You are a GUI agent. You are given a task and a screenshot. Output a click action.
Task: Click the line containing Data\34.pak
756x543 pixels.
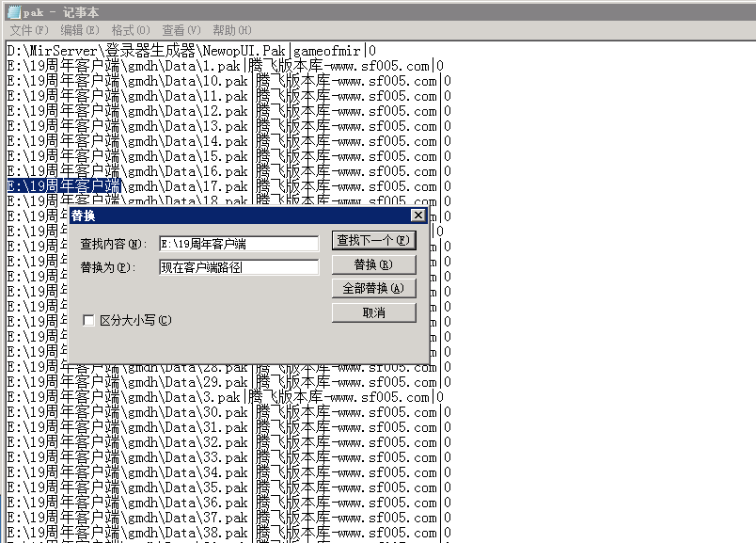click(229, 472)
